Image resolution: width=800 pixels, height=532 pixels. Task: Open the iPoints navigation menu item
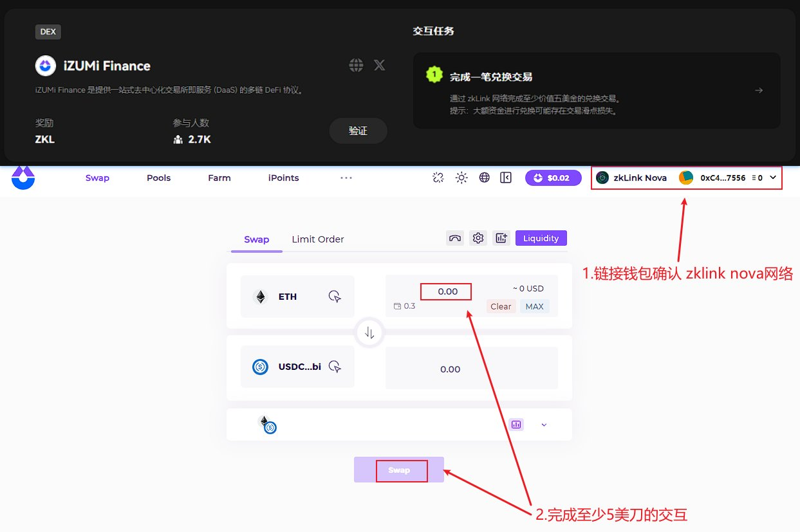tap(284, 178)
